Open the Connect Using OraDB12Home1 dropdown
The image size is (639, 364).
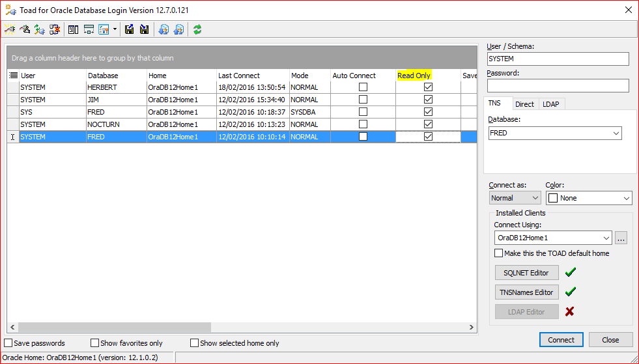point(606,238)
